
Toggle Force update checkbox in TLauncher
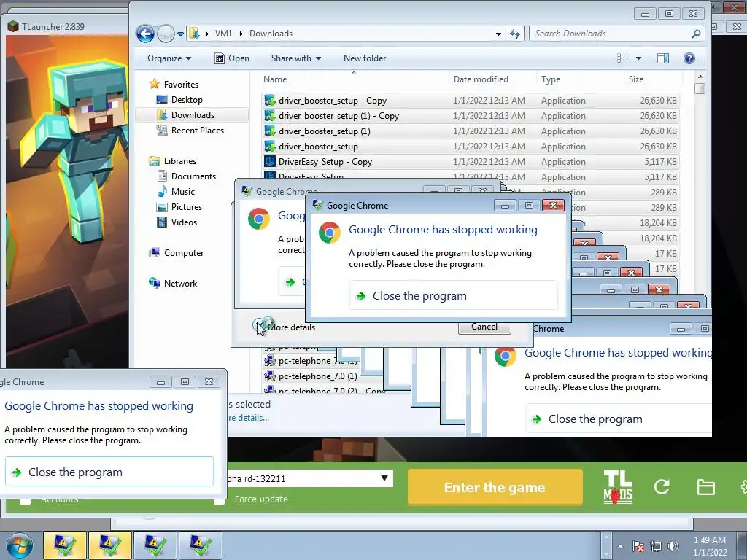pyautogui.click(x=219, y=499)
